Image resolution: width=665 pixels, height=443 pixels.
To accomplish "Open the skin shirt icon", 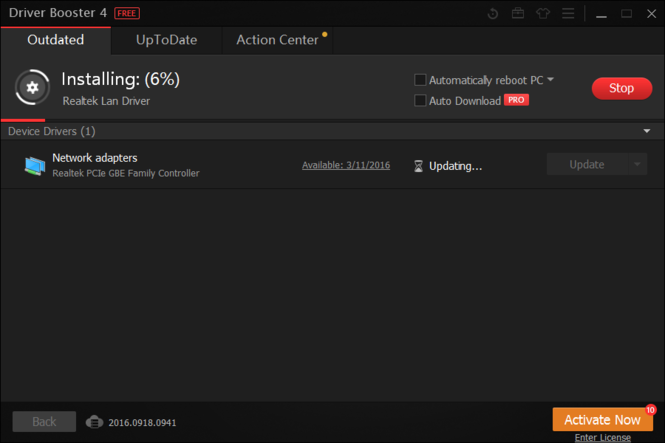I will pyautogui.click(x=543, y=14).
